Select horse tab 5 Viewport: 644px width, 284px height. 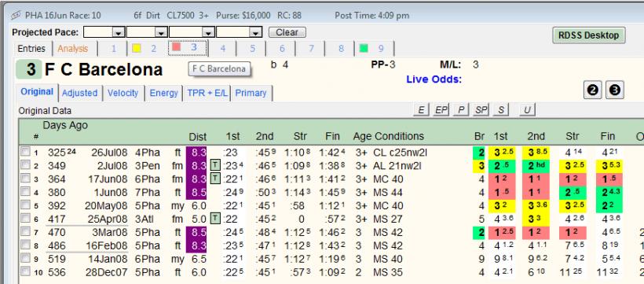pyautogui.click(x=252, y=49)
